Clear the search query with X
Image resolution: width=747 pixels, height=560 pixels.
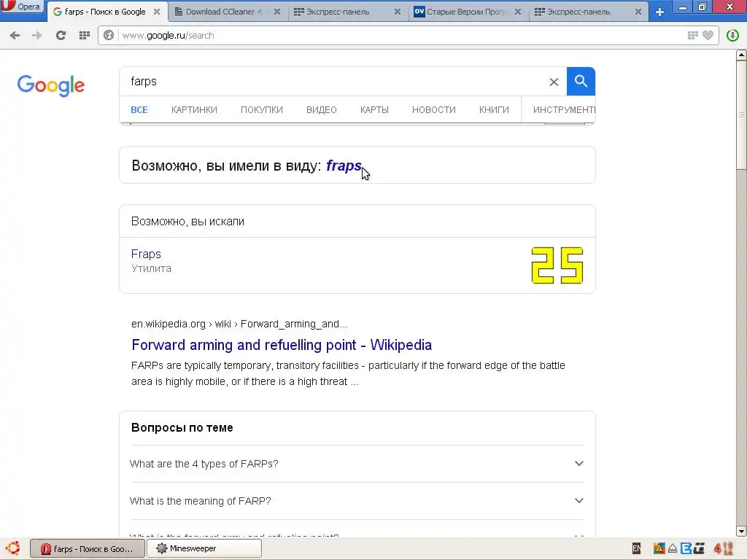(x=554, y=82)
